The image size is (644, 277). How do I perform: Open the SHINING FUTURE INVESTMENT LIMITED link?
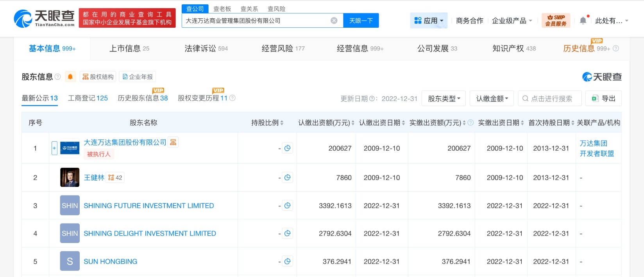pyautogui.click(x=148, y=206)
